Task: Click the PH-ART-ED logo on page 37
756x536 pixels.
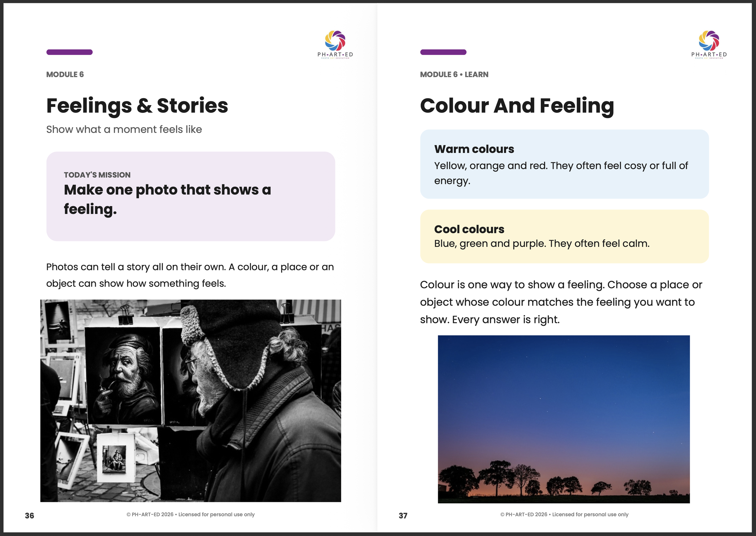Action: coord(709,44)
